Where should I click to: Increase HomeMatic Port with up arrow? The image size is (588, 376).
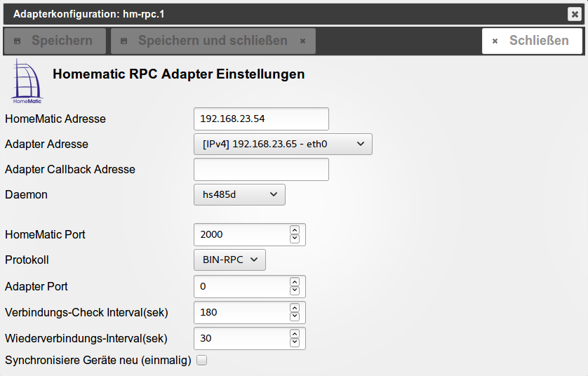click(x=295, y=230)
